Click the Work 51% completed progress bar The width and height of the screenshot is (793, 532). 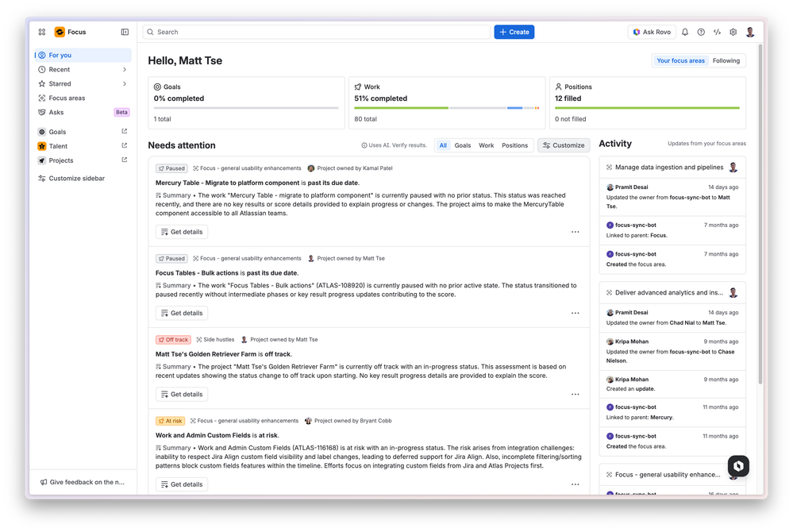(x=447, y=108)
